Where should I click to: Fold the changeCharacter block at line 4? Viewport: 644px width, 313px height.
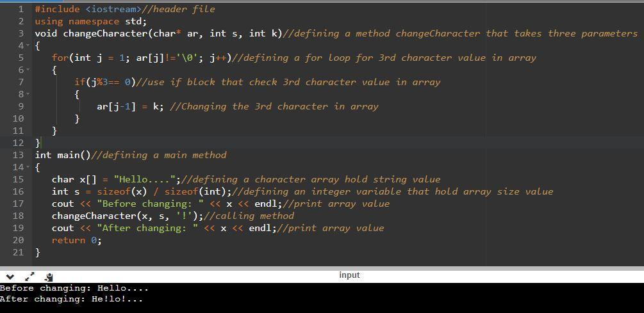click(x=28, y=45)
